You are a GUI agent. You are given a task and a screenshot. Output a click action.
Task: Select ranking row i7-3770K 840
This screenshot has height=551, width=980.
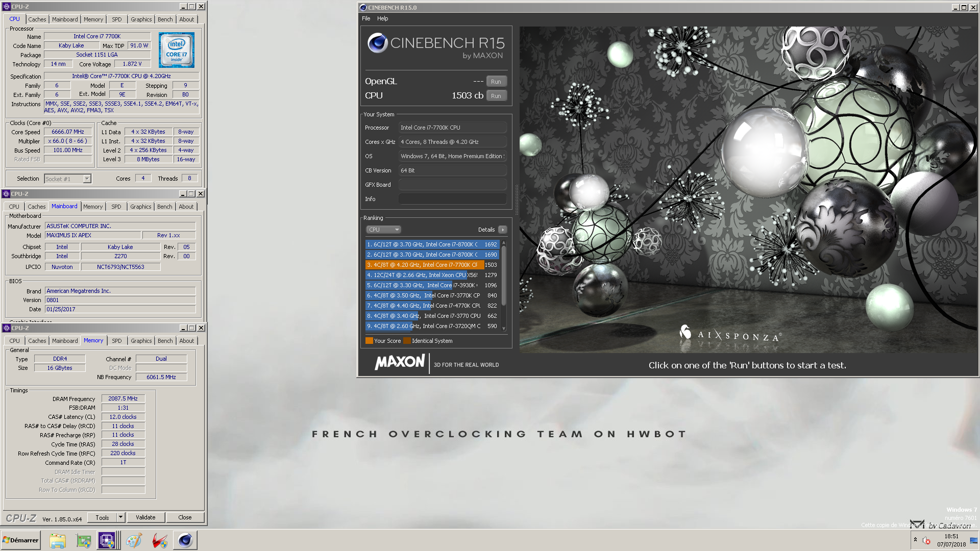click(432, 295)
